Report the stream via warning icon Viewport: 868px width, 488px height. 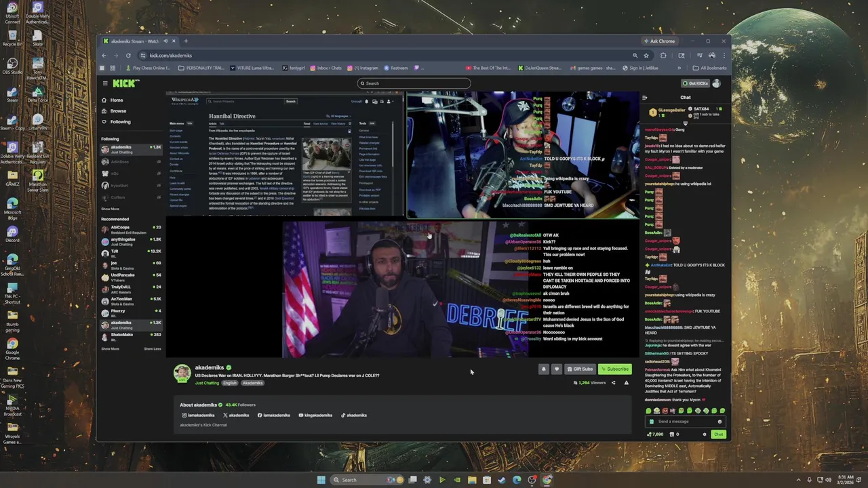(626, 383)
